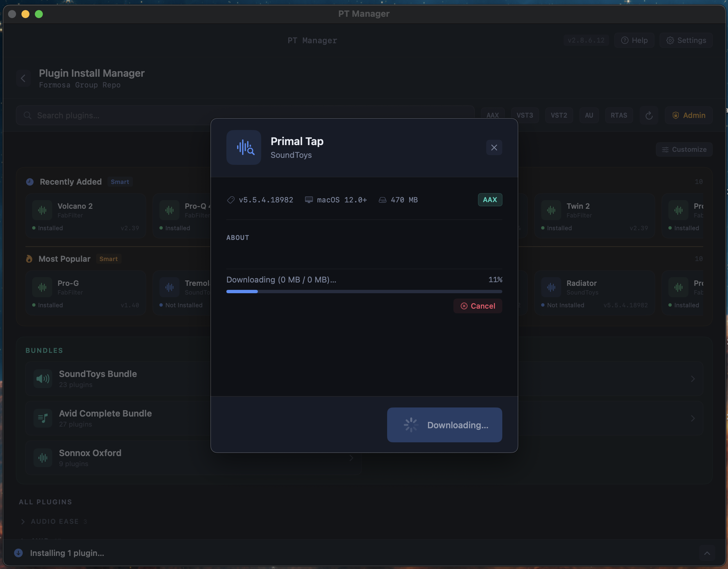Click 'Installing 1 plugin...' status text
This screenshot has width=728, height=569.
pyautogui.click(x=67, y=553)
